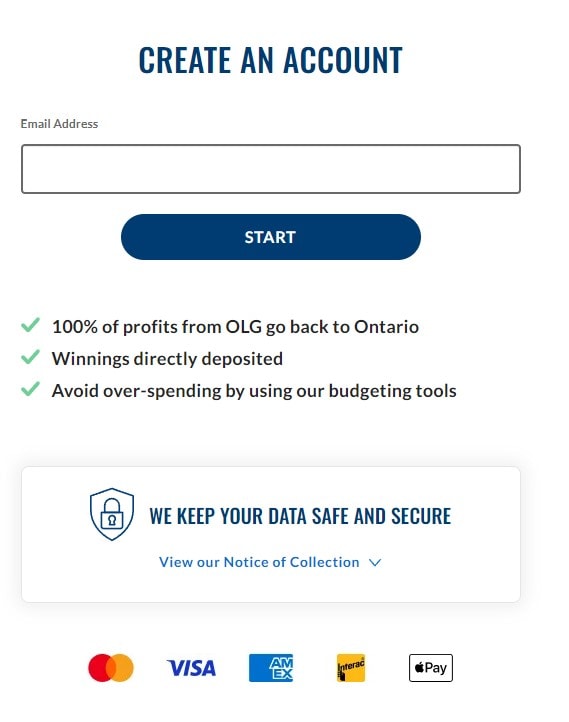The image size is (569, 722).
Task: Click the American Express logo
Action: (x=271, y=668)
